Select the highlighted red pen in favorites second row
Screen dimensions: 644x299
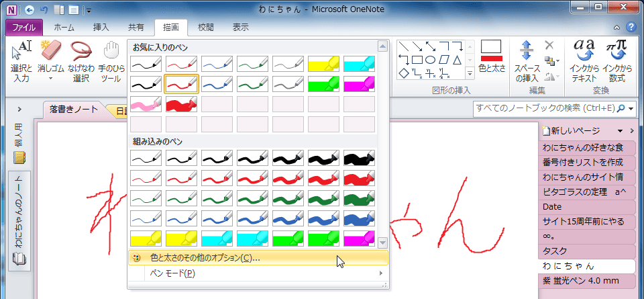tap(181, 84)
